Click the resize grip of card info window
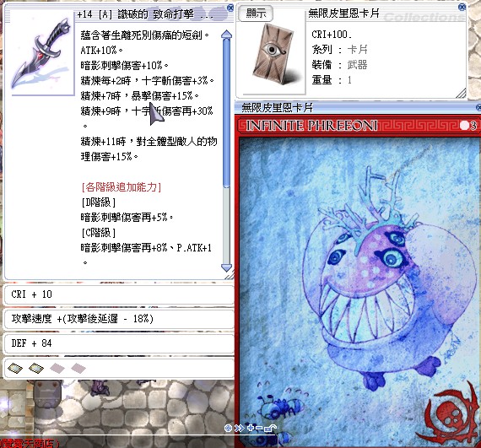This screenshot has height=448, width=481. [461, 93]
